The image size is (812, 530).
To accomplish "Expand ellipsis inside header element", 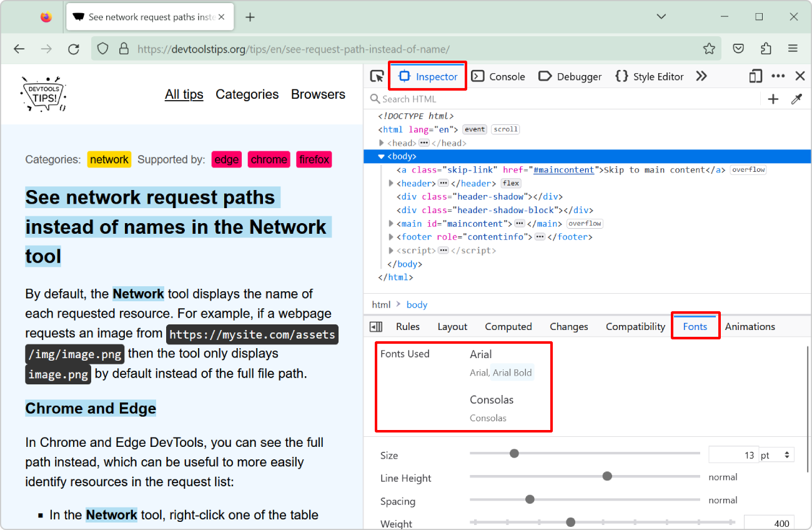I will (x=443, y=183).
